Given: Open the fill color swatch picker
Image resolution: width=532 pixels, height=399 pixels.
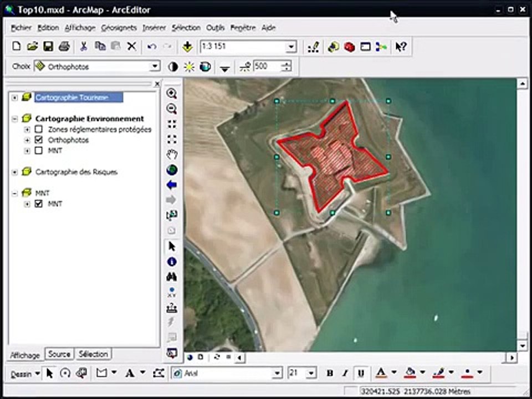Looking at the screenshot, I should click(x=411, y=373).
